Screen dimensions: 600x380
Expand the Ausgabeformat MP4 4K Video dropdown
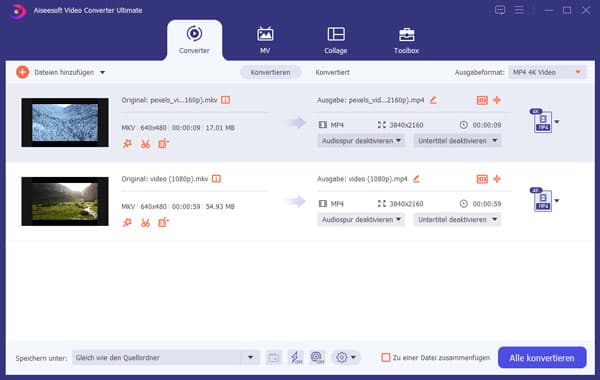[547, 72]
